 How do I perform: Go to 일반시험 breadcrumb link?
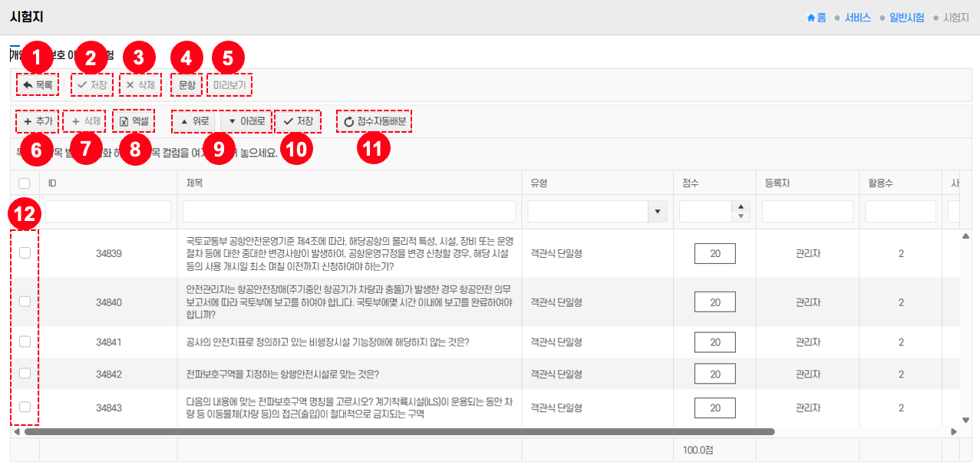tap(906, 17)
